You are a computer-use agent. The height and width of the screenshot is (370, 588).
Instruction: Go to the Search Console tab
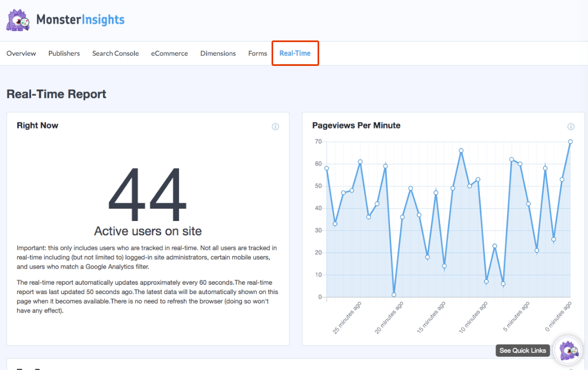tap(115, 53)
